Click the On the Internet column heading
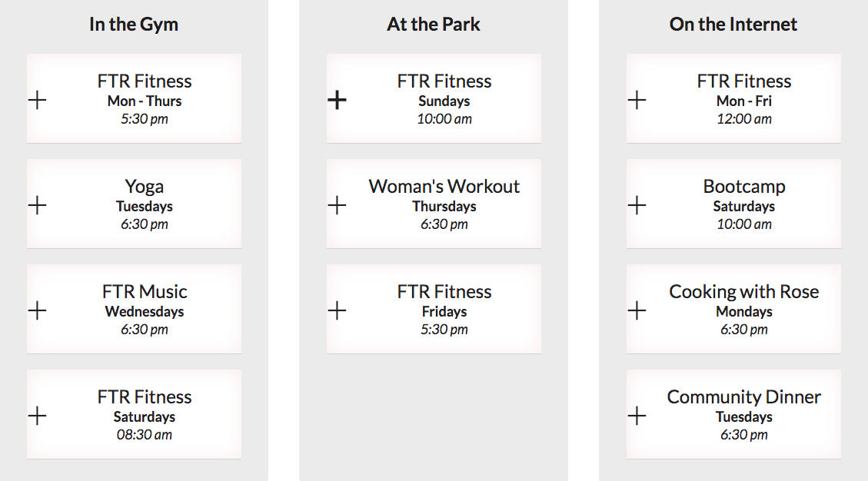868x481 pixels. pyautogui.click(x=733, y=25)
